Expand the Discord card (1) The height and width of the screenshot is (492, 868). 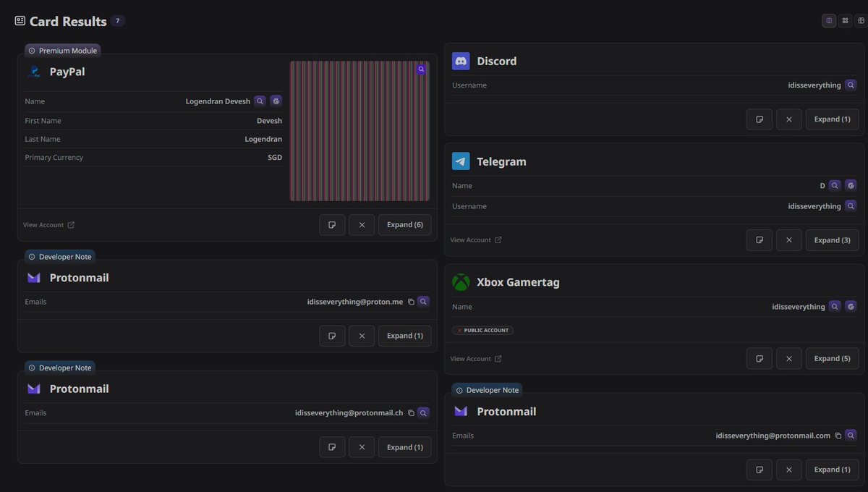833,119
